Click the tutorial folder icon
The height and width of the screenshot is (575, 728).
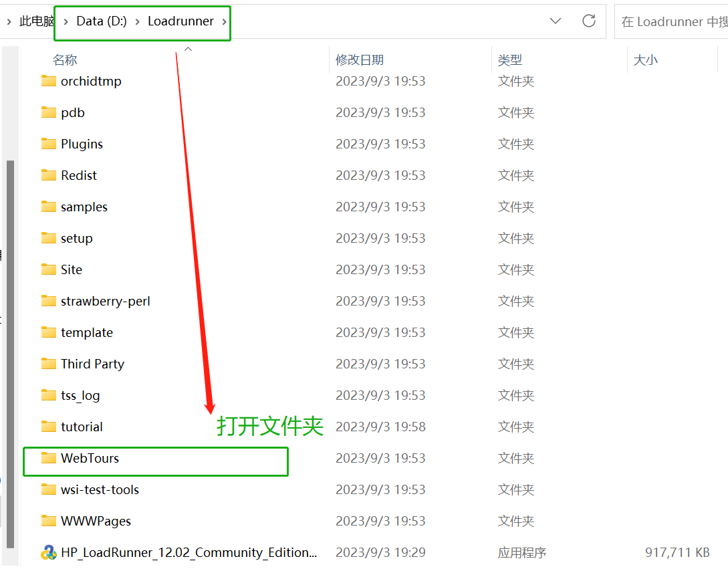coord(48,427)
